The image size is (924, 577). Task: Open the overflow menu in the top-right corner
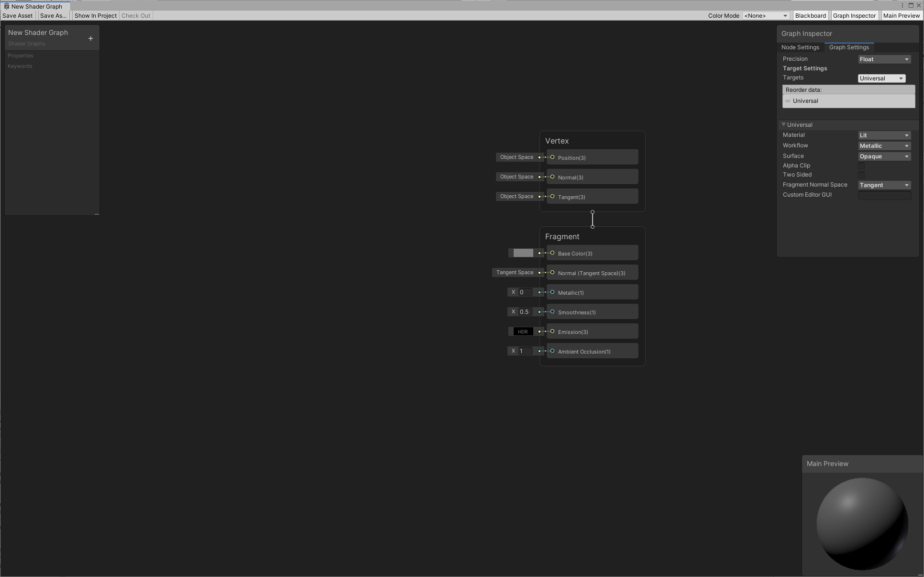902,5
